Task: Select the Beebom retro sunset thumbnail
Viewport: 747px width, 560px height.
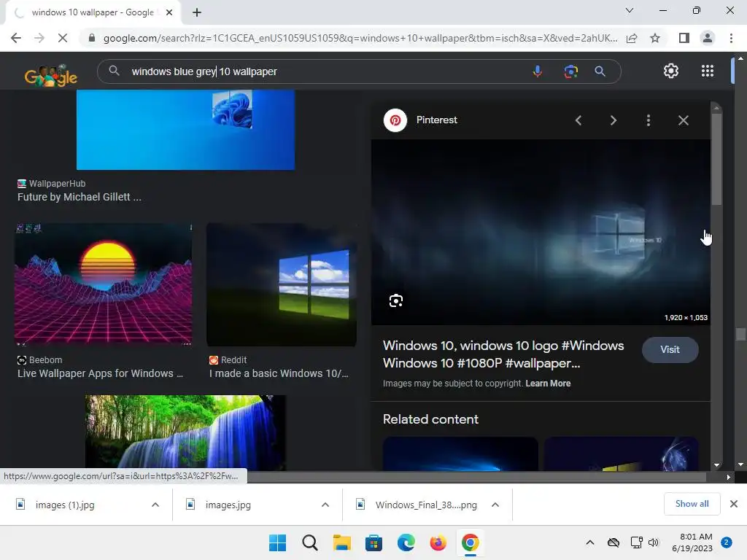Action: coord(104,284)
